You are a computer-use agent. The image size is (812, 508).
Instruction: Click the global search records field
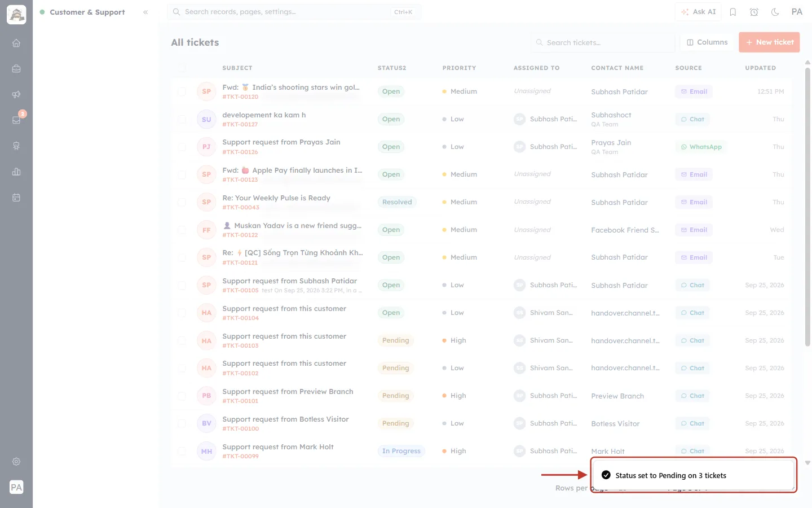click(294, 12)
